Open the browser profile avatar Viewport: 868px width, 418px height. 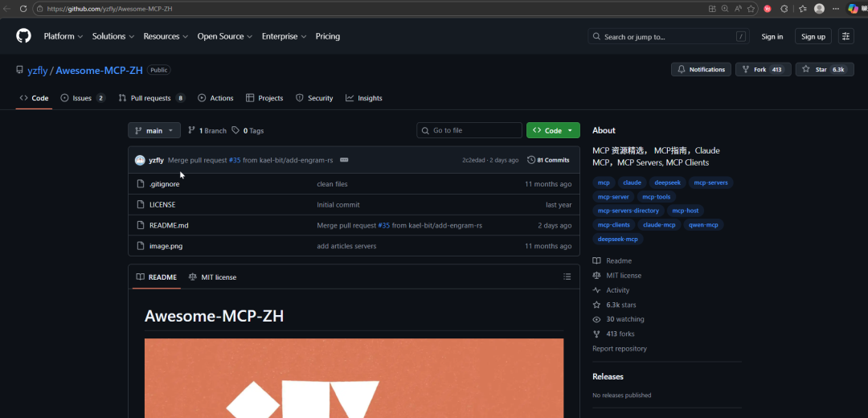click(x=819, y=9)
